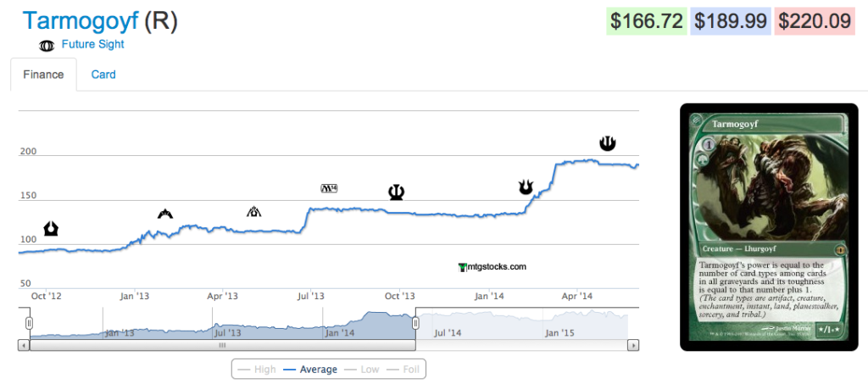Toggle the High price series in legend
Screen dimensions: 868x384
pyautogui.click(x=256, y=369)
